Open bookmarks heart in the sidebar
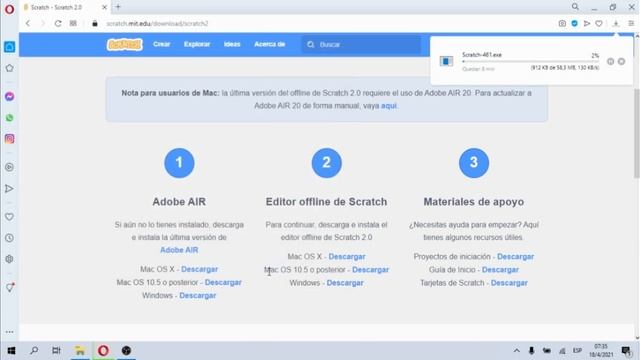The image size is (640, 360). (9, 217)
